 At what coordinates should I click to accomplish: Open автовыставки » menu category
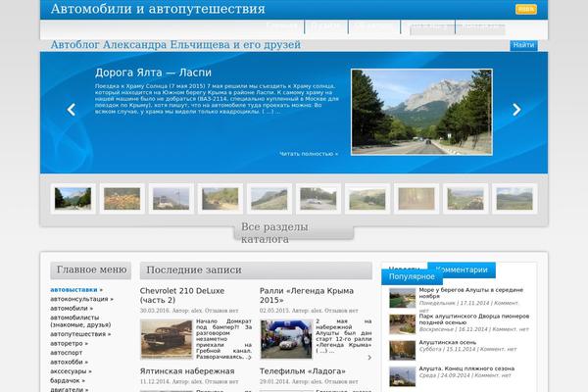coord(76,290)
